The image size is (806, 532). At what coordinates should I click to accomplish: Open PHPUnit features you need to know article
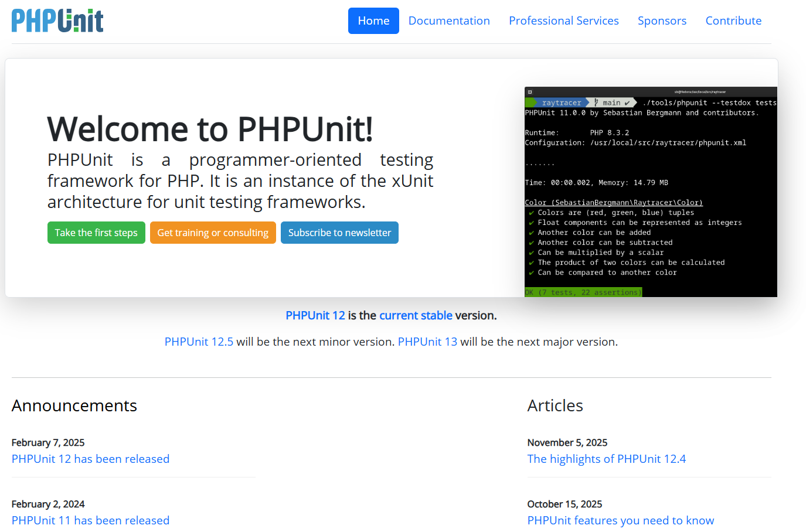click(620, 520)
